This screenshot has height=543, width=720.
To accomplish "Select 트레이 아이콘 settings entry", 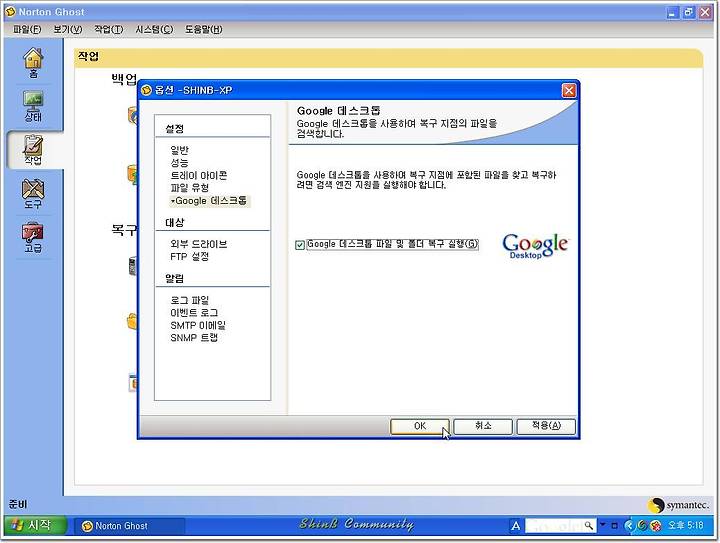I will (198, 175).
